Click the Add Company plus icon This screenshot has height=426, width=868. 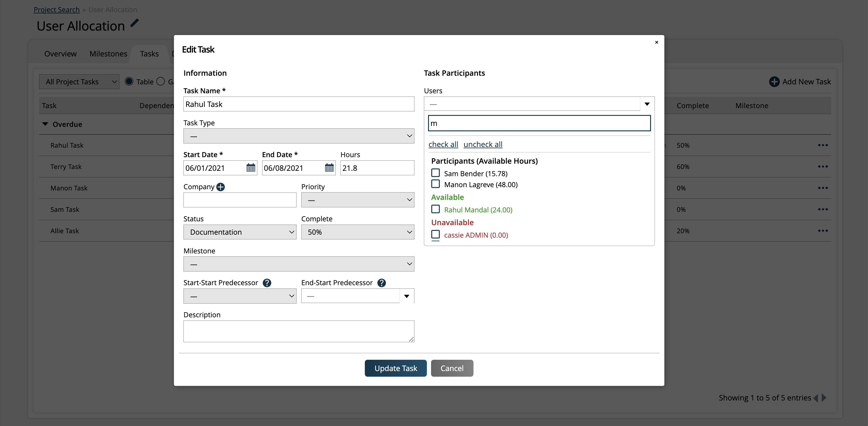[x=221, y=187]
